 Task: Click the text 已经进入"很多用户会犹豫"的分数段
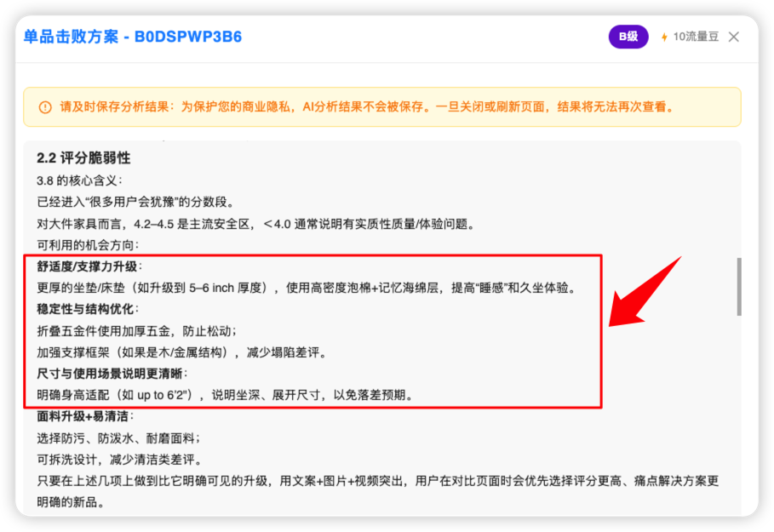135,202
